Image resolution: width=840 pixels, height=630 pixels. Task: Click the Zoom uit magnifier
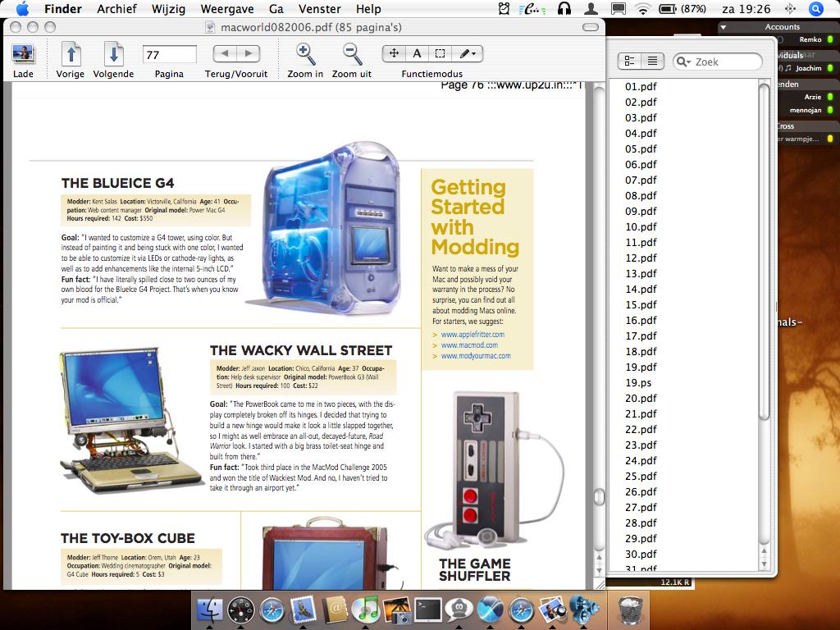[352, 54]
